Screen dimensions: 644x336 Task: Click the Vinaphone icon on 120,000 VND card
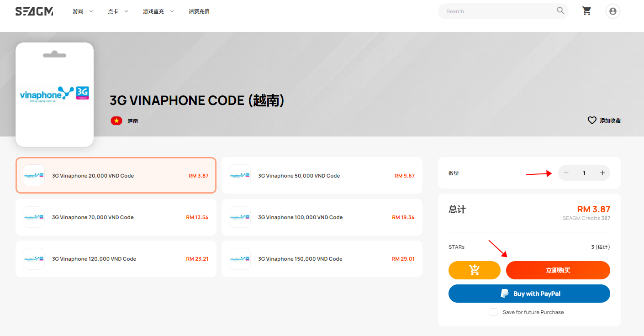pyautogui.click(x=34, y=259)
